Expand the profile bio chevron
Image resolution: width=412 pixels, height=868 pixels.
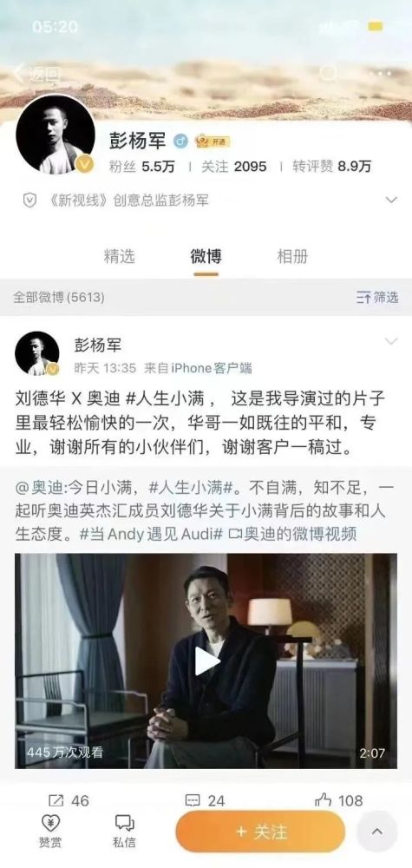[391, 200]
